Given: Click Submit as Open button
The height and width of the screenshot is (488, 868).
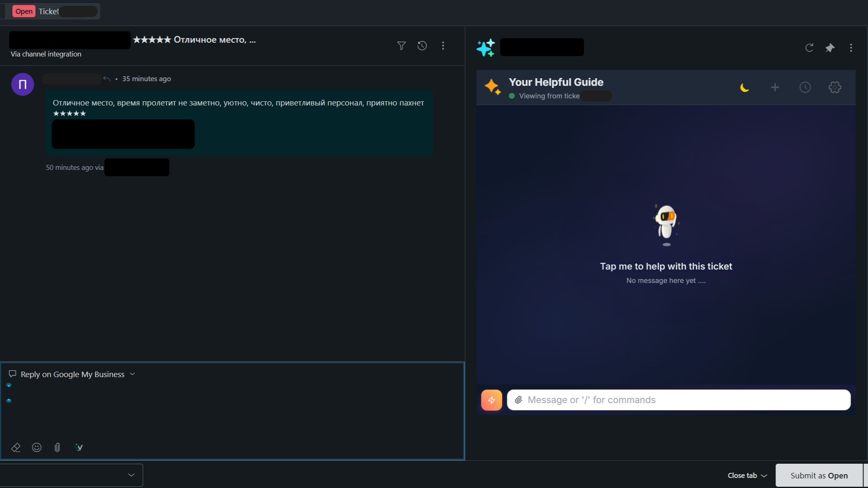Looking at the screenshot, I should pyautogui.click(x=819, y=475).
